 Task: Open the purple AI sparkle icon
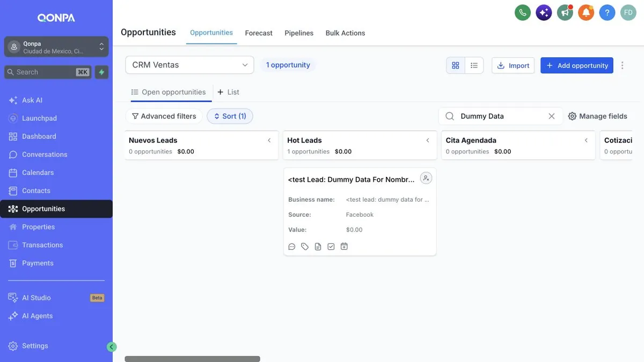pyautogui.click(x=544, y=12)
